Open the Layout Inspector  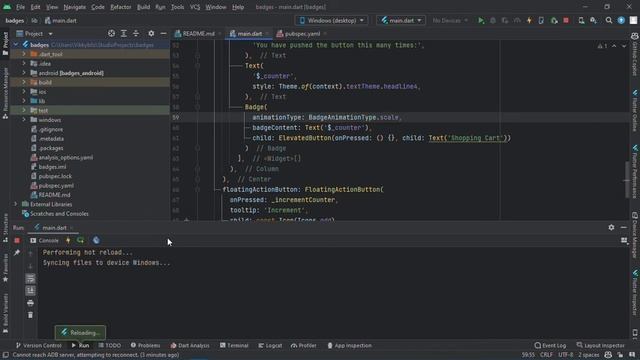pyautogui.click(x=600, y=345)
